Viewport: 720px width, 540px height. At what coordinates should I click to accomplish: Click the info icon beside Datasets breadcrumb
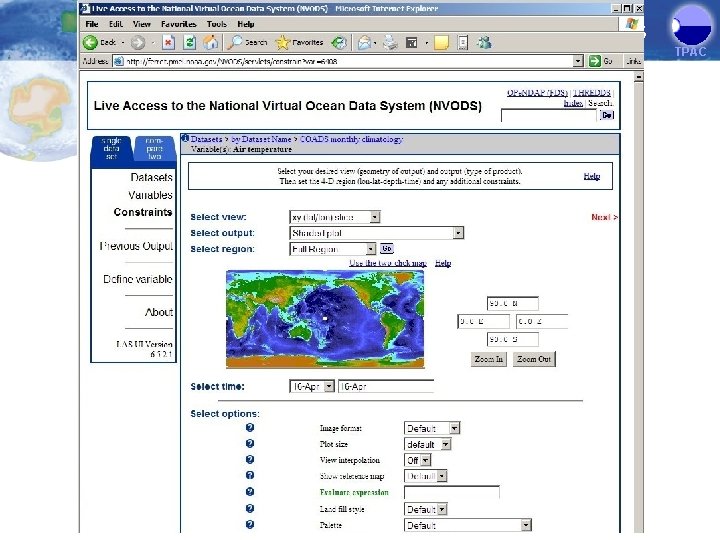185,138
